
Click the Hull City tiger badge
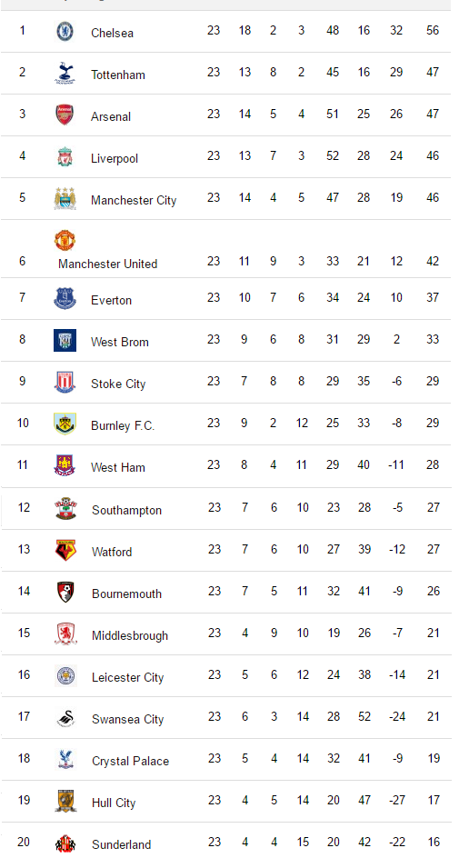click(x=65, y=801)
